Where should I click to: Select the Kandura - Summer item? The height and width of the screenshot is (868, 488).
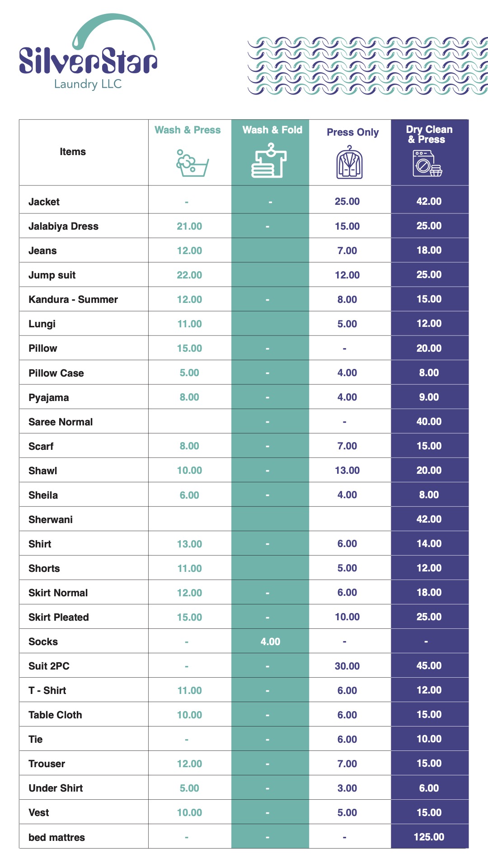[x=73, y=299]
